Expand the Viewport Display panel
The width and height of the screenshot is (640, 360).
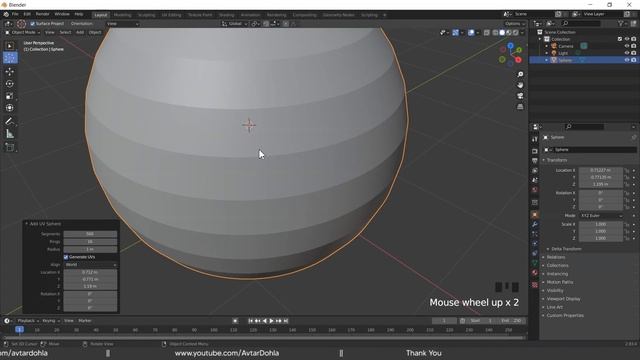[563, 299]
